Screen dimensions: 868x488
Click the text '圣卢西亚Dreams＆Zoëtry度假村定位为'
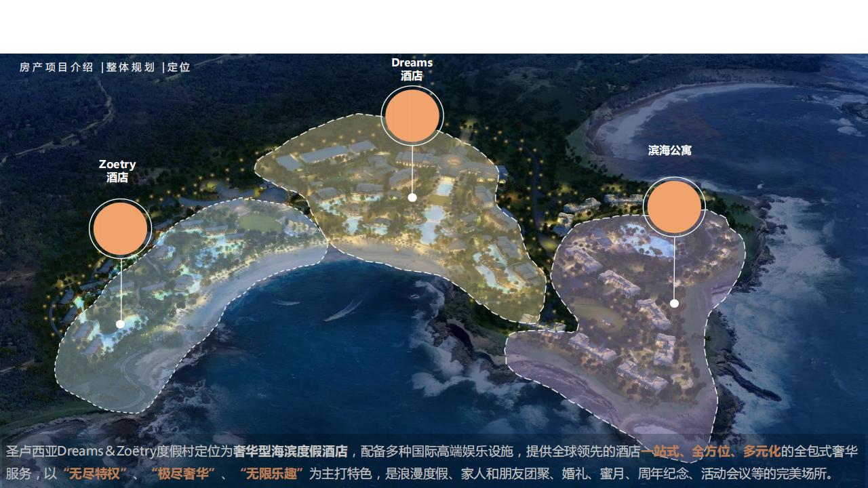coord(119,451)
